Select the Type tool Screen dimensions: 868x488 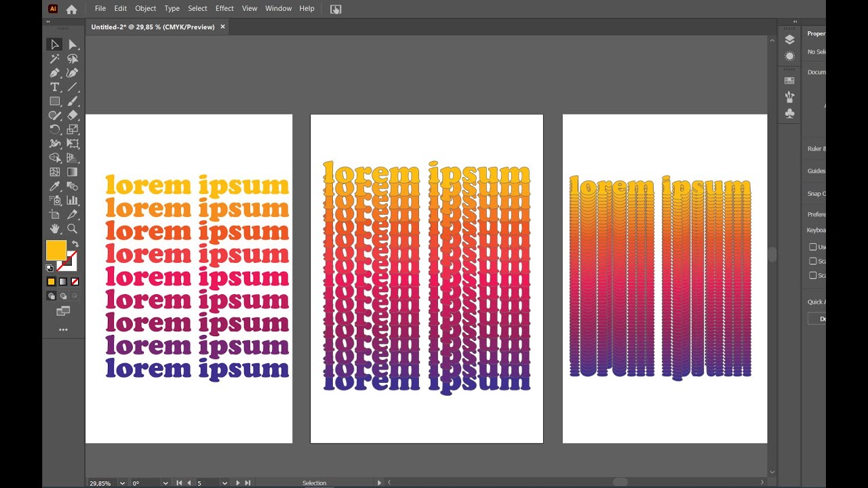[x=55, y=87]
